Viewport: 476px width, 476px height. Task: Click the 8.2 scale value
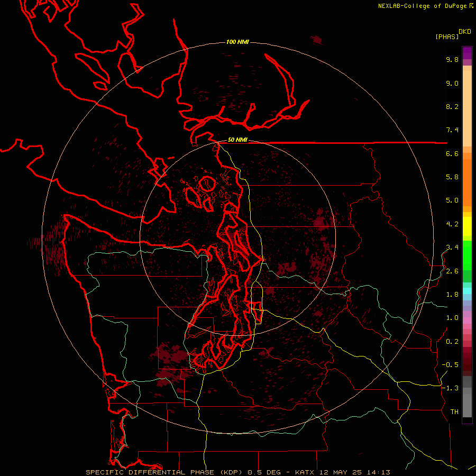452,106
